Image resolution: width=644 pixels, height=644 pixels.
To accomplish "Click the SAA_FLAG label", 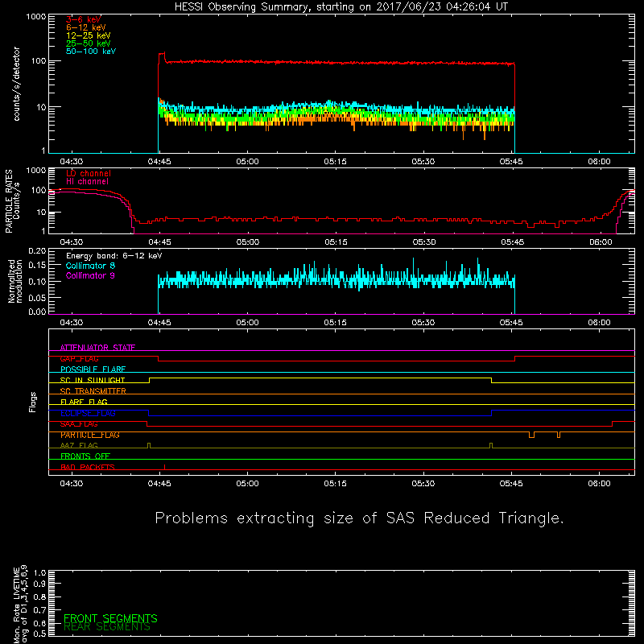I will [79, 424].
